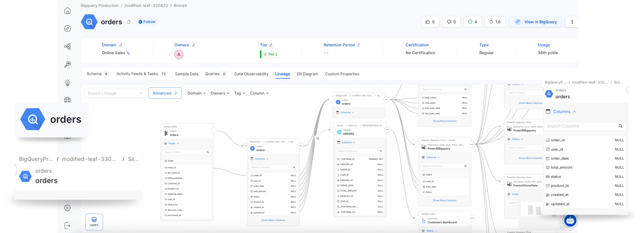This screenshot has height=233, width=644.
Task: Open the tasks count showing 4
Action: coord(473,22)
